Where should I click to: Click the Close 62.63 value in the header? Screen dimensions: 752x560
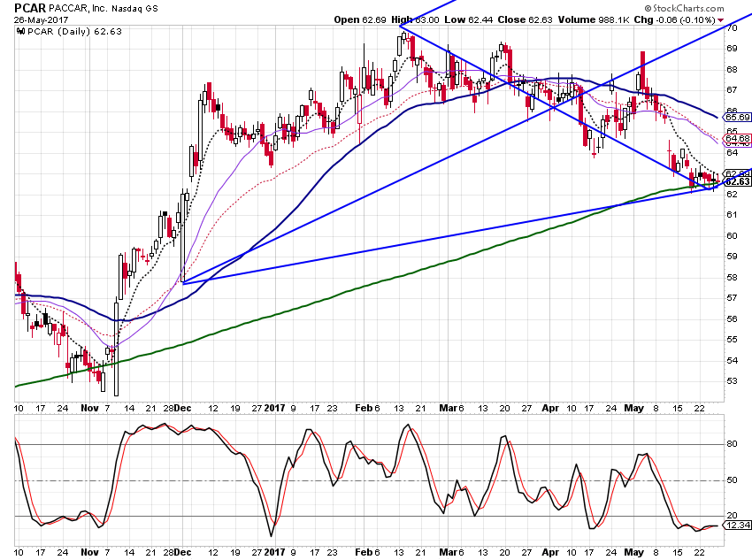[x=525, y=19]
